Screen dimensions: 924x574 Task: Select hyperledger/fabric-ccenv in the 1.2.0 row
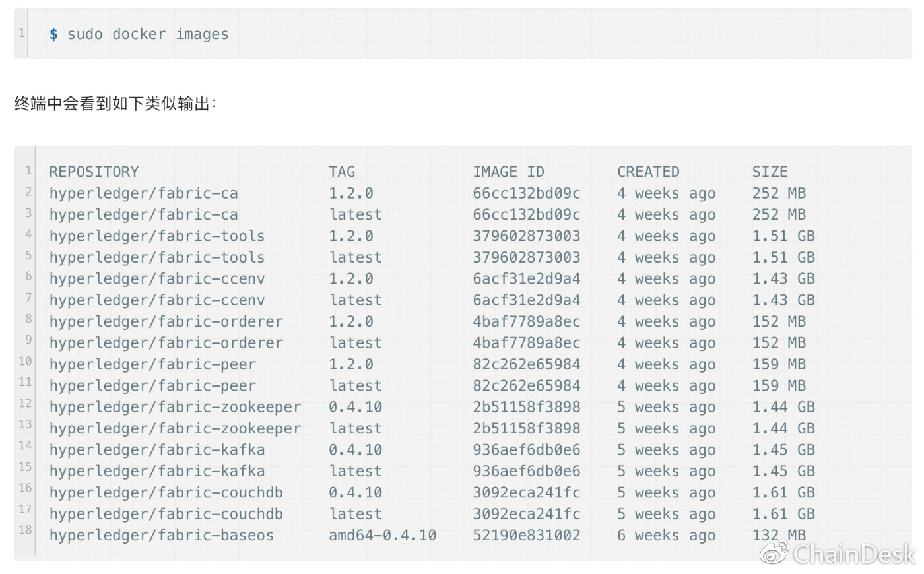157,278
